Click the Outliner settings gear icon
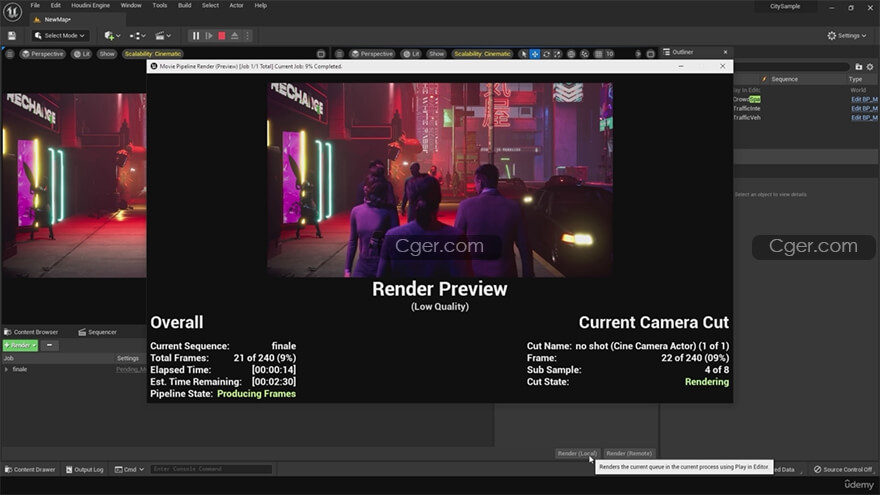Screen dimensions: 880x495 [x=870, y=67]
